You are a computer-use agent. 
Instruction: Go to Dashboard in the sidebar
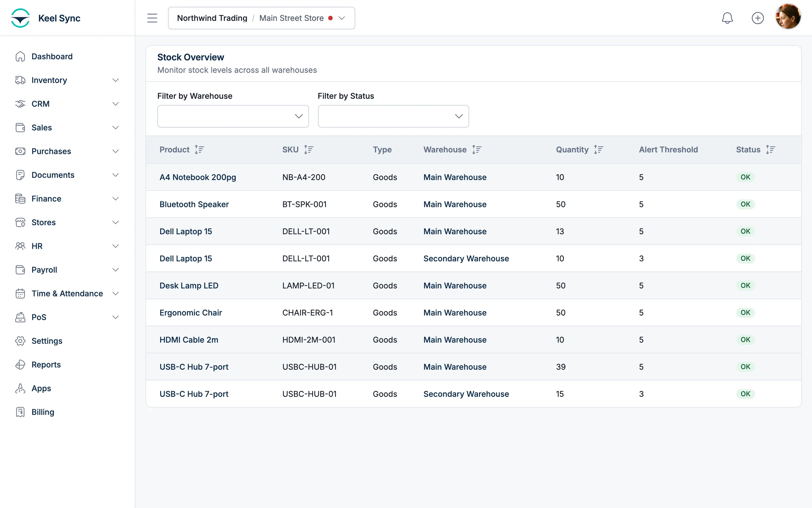[67, 56]
